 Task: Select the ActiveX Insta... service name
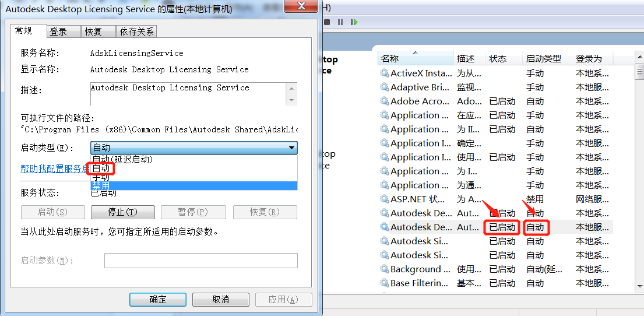click(420, 73)
